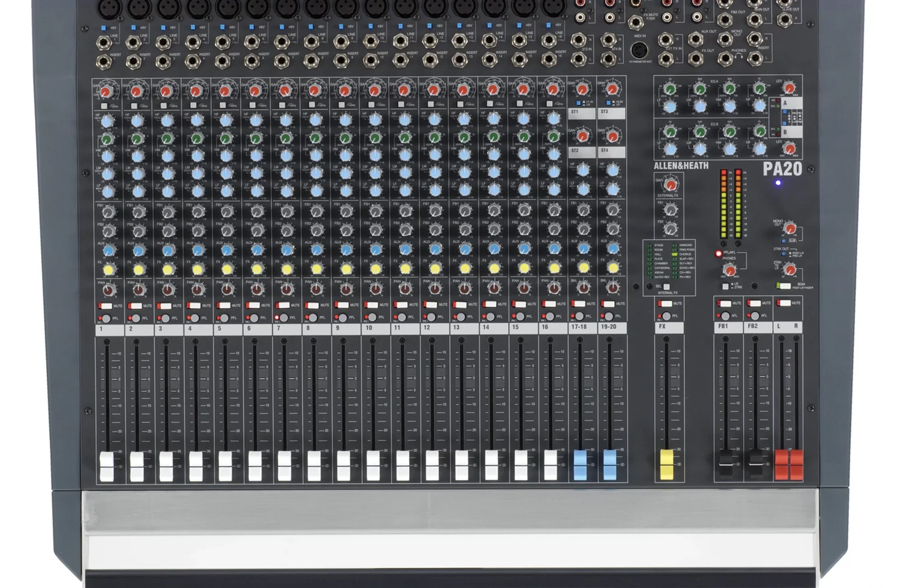The height and width of the screenshot is (588, 915).
Task: Engage the AFL button on FB2
Action: click(754, 315)
